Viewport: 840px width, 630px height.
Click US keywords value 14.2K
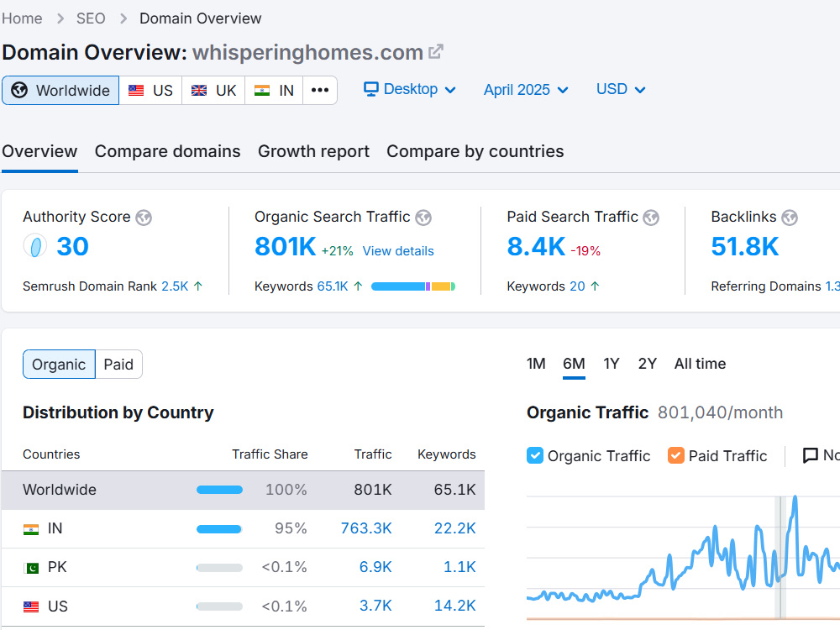tap(454, 606)
